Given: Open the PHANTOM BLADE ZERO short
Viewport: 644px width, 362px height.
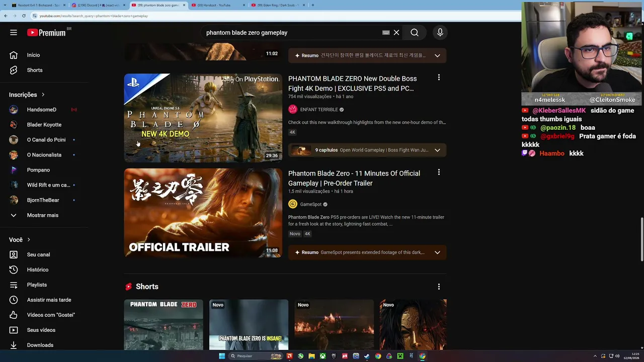Looking at the screenshot, I should [164, 325].
